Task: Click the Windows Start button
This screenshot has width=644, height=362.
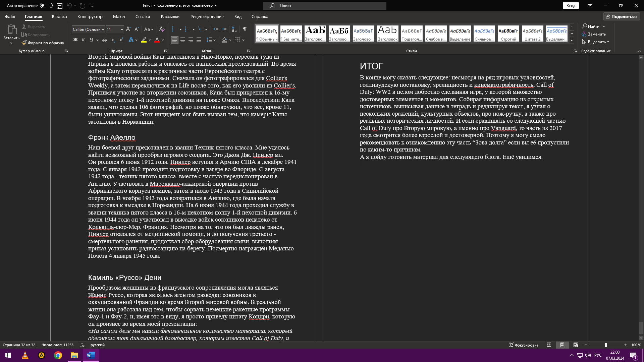Action: [x=8, y=355]
